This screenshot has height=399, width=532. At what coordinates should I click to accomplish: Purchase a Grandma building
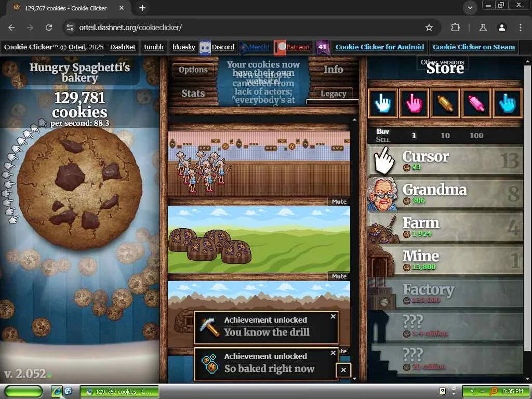click(x=445, y=193)
